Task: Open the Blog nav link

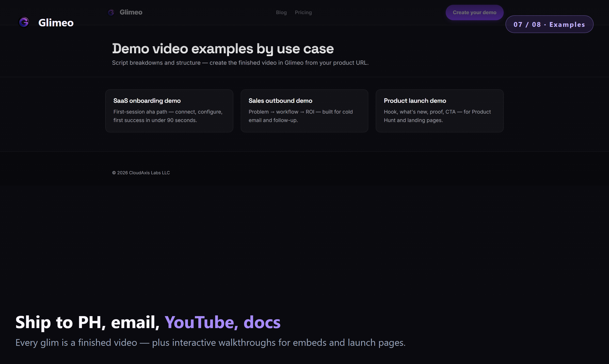Action: coord(281,12)
